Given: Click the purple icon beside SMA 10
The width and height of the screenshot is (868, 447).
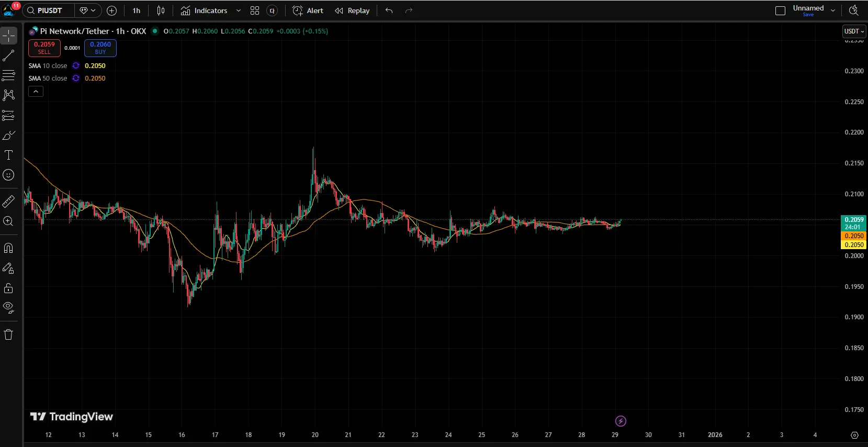Looking at the screenshot, I should pyautogui.click(x=76, y=65).
